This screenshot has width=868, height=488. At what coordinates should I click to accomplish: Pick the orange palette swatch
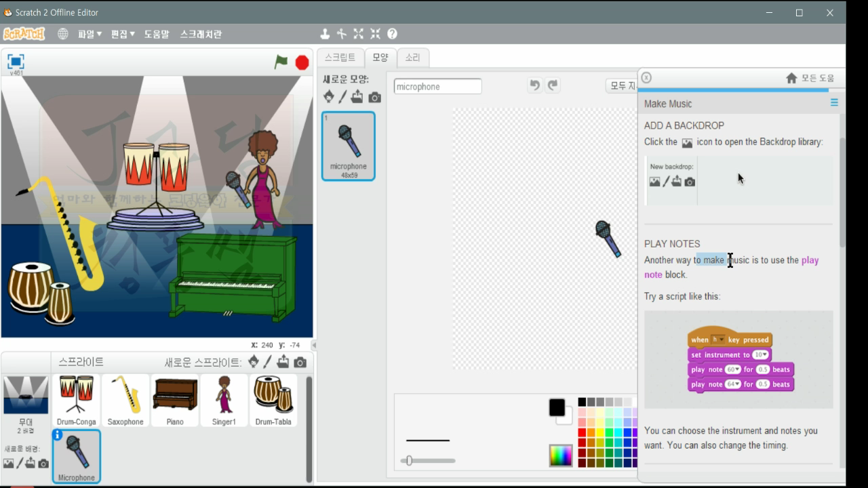(591, 432)
